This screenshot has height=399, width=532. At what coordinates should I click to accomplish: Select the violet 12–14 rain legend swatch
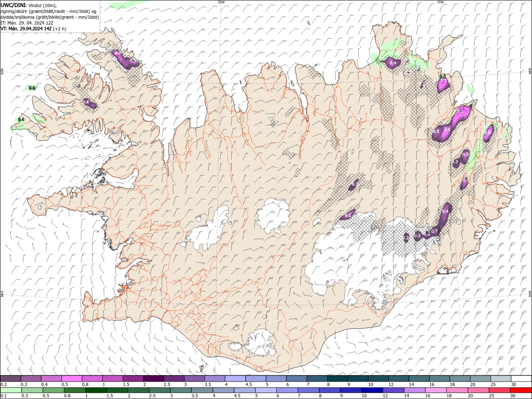pyautogui.click(x=393, y=390)
